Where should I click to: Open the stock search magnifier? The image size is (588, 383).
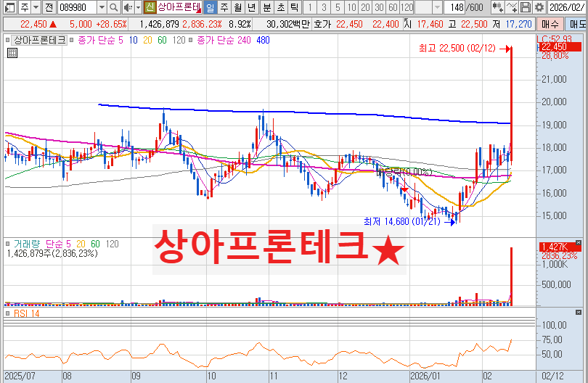114,7
